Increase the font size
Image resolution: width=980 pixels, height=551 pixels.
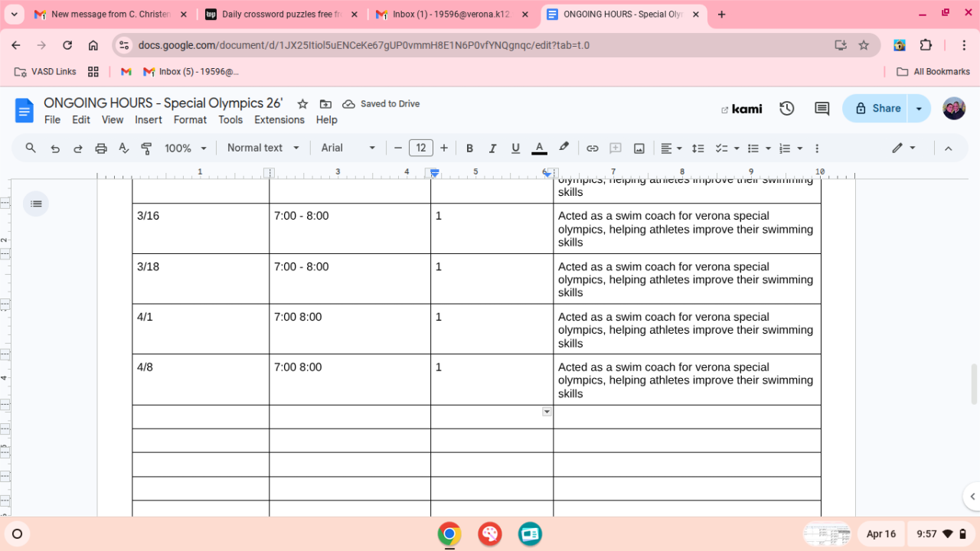pyautogui.click(x=444, y=148)
